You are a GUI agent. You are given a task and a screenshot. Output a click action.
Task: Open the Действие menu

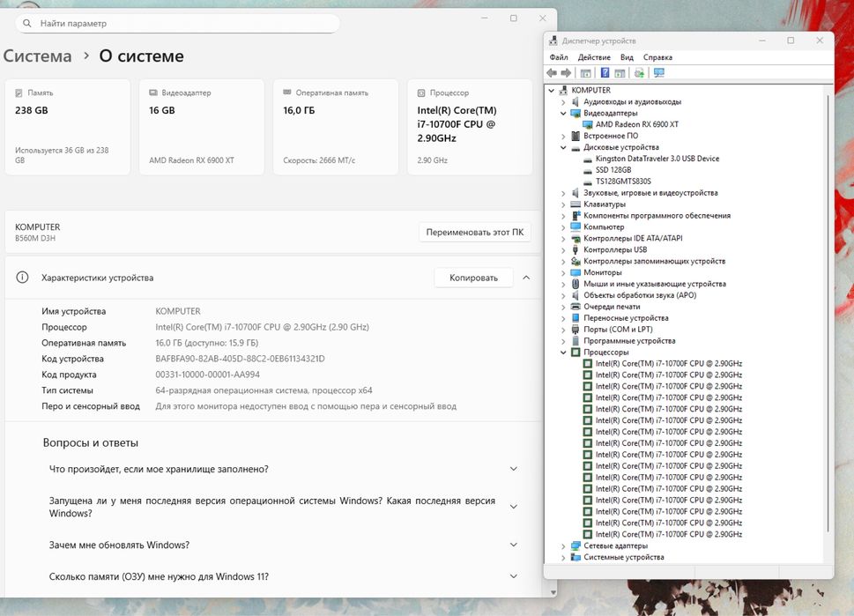594,57
